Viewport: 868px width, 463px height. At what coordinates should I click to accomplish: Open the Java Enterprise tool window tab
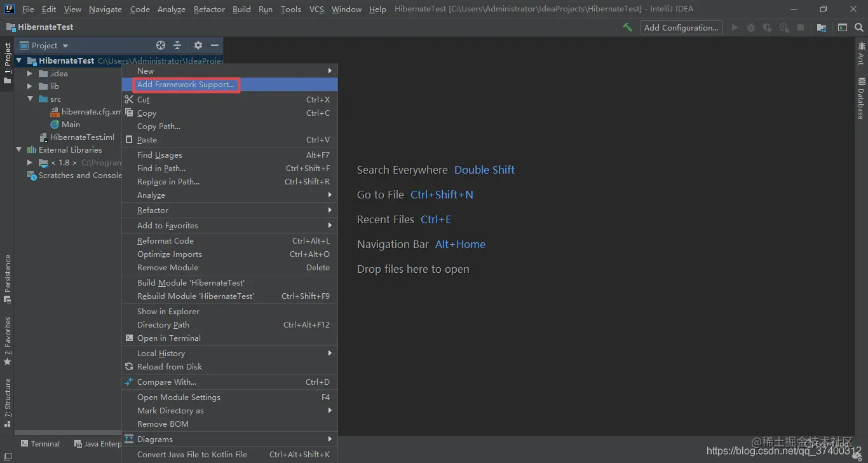tap(98, 444)
